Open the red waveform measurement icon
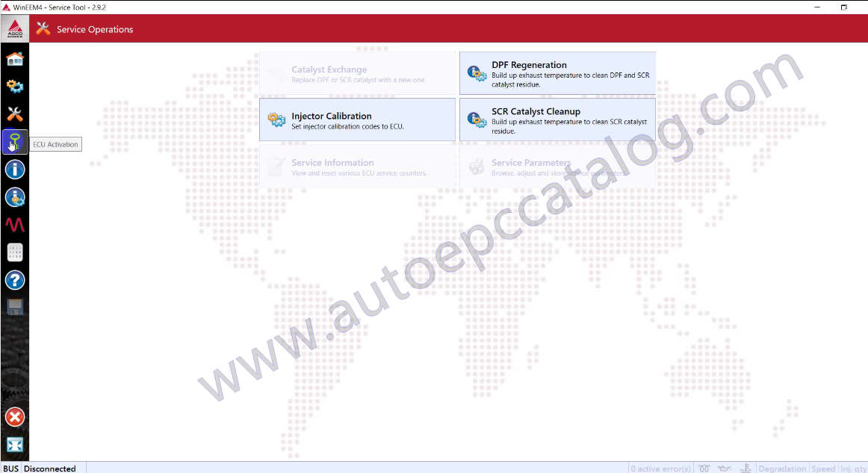 [15, 224]
